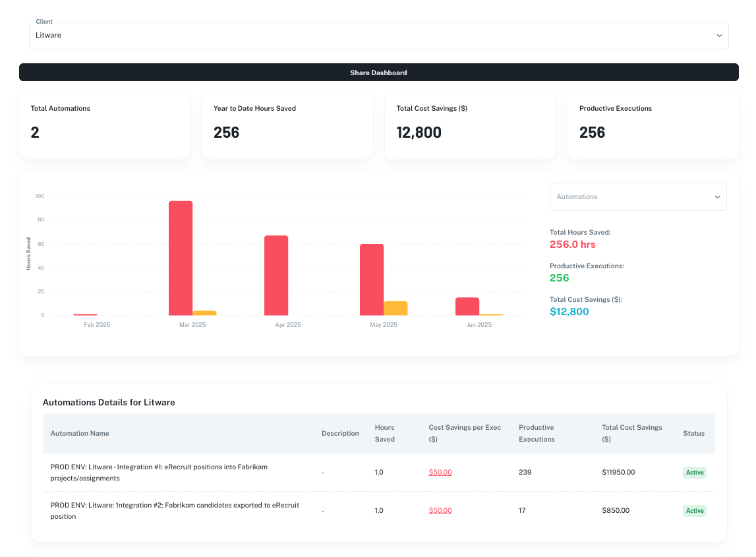The width and height of the screenshot is (756, 557).
Task: Click the 256.0 hrs total hours value
Action: 572,245
